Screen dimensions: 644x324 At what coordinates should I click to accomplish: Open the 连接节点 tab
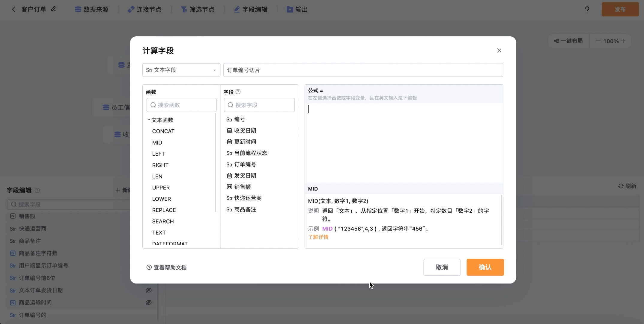coord(145,9)
